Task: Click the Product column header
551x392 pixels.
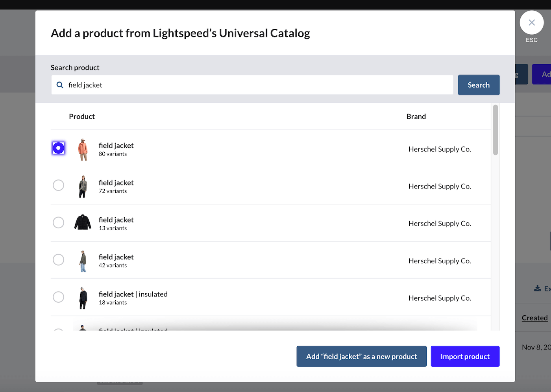Action: click(82, 116)
